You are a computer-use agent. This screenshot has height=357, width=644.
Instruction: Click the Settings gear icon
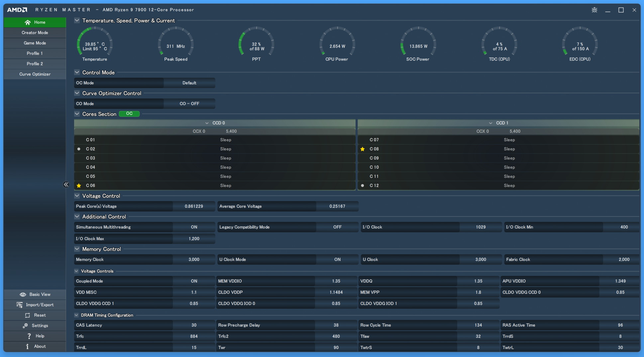[25, 326]
